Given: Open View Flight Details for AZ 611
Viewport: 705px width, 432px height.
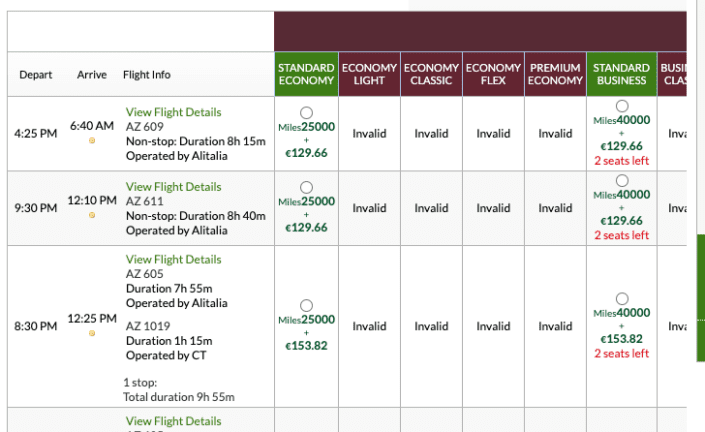Looking at the screenshot, I should 173,186.
